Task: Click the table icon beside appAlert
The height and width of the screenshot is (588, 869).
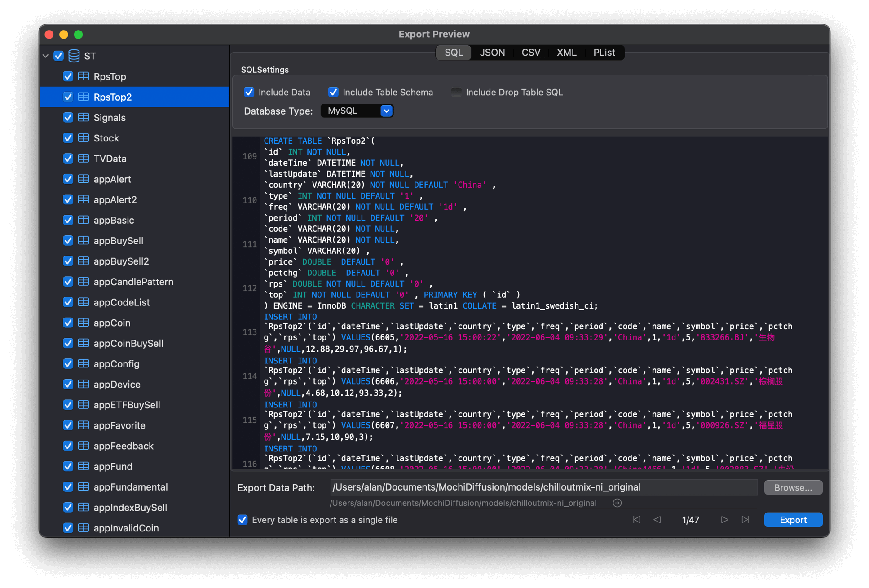Action: tap(84, 179)
